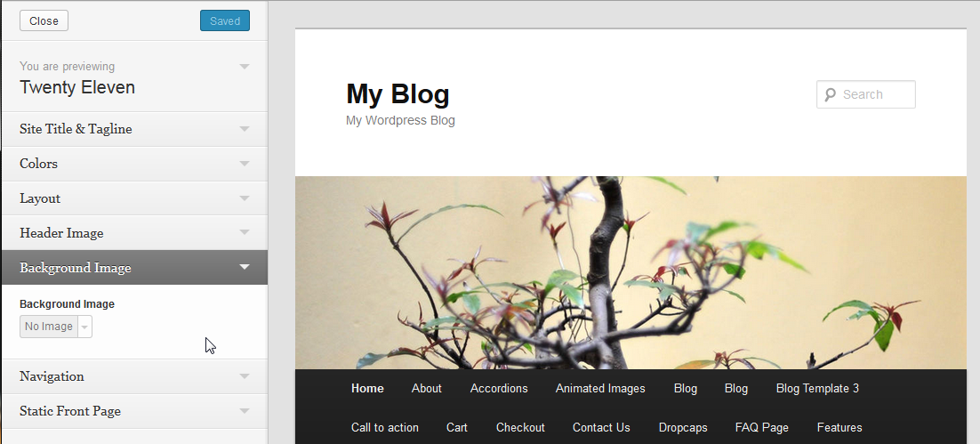Collapse Background Image using its white arrow
Screen dimensions: 980x444
click(x=245, y=268)
